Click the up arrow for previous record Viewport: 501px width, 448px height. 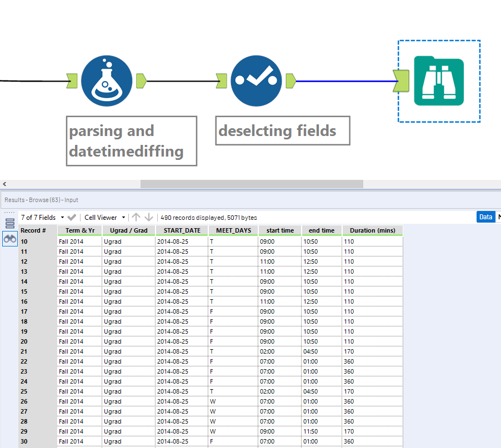[136, 218]
